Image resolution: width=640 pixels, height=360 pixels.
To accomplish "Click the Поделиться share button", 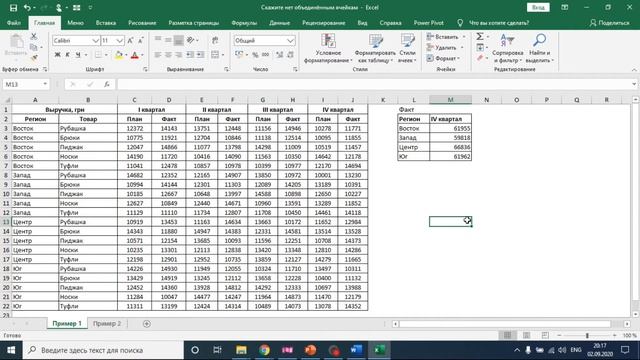I will pos(609,23).
